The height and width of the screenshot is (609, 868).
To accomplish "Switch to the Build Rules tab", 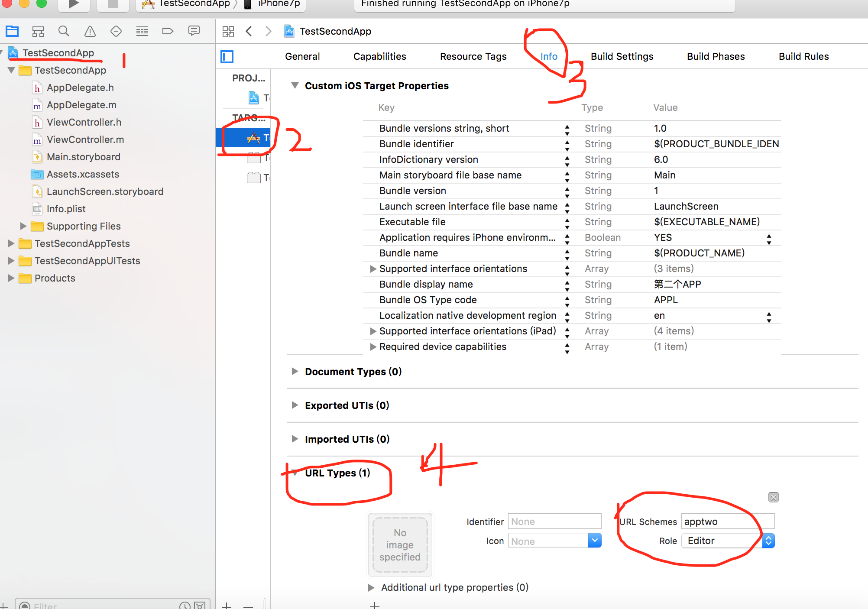I will [x=804, y=57].
